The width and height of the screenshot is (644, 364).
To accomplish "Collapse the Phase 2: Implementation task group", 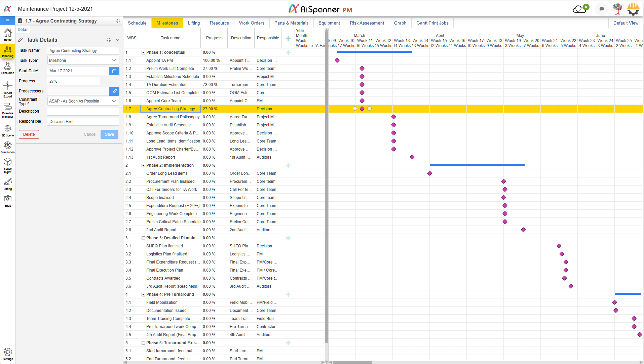I will pos(143,165).
